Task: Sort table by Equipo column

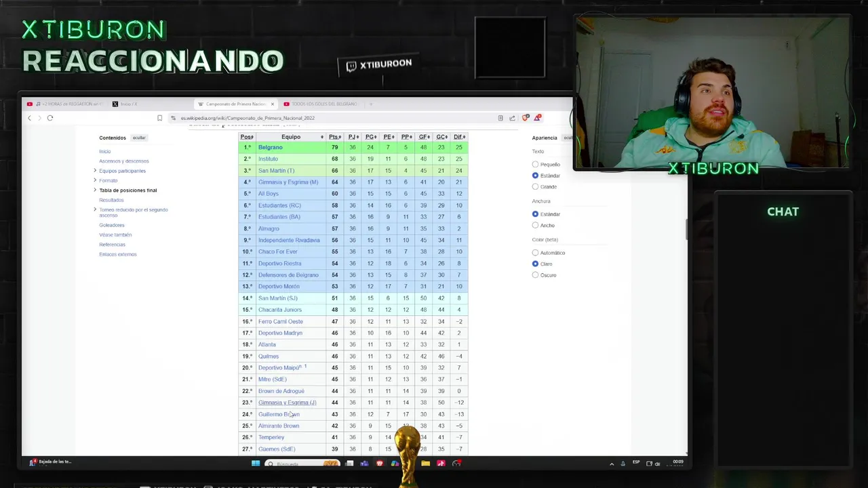Action: point(291,137)
